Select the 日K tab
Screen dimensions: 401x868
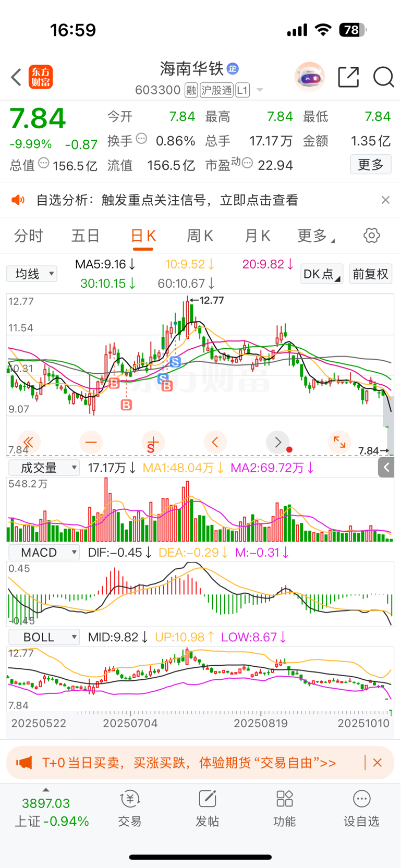(x=143, y=236)
